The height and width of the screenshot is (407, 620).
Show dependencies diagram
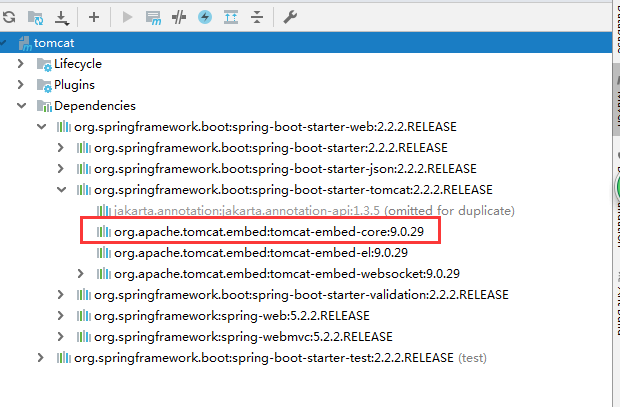(x=231, y=17)
